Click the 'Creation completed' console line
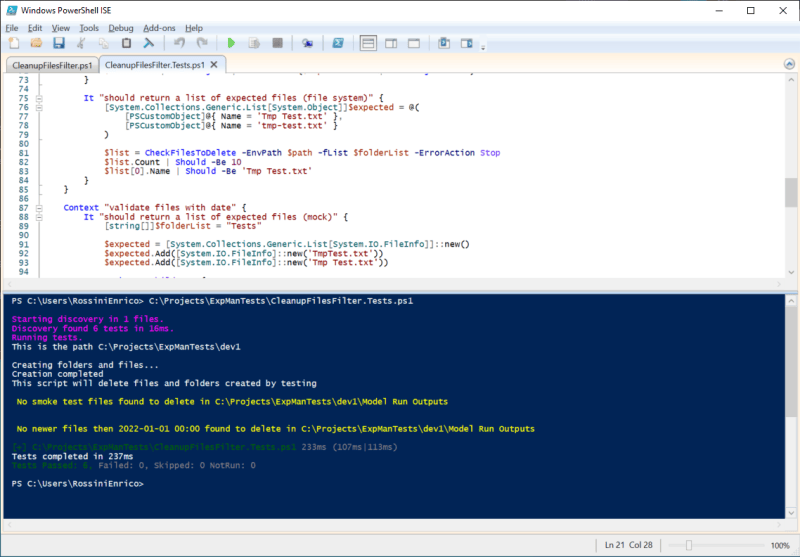Screen dimensions: 800x557 [57, 374]
